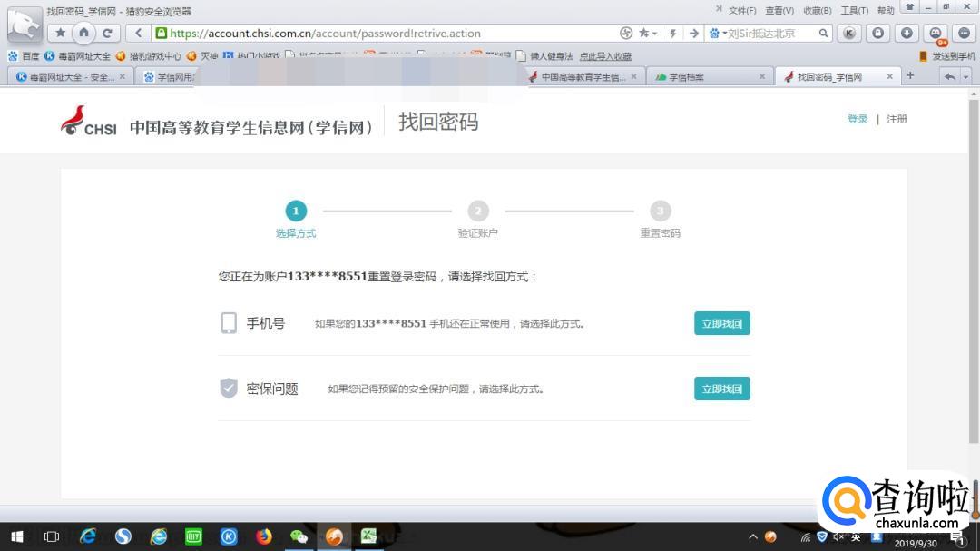Click the compass icon in address bar
This screenshot has height=551, width=980.
coord(625,34)
